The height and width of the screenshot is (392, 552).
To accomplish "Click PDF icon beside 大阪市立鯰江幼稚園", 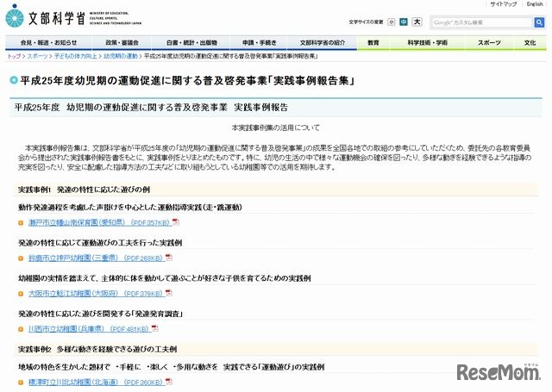I will [169, 293].
